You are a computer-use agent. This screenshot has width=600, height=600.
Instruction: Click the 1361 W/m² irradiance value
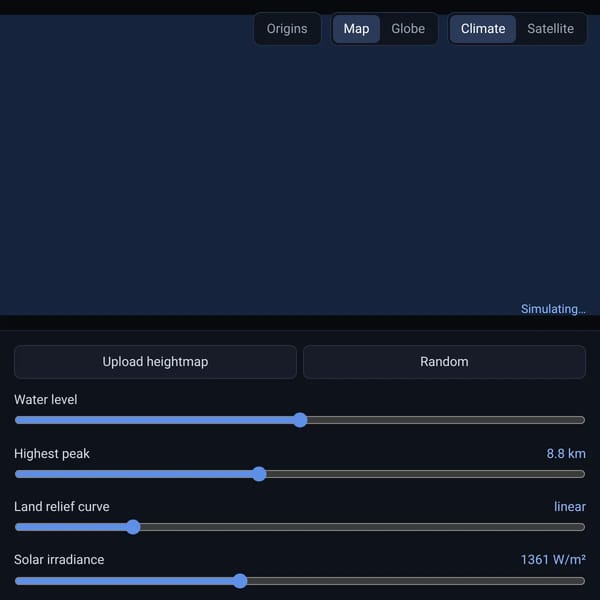click(553, 560)
